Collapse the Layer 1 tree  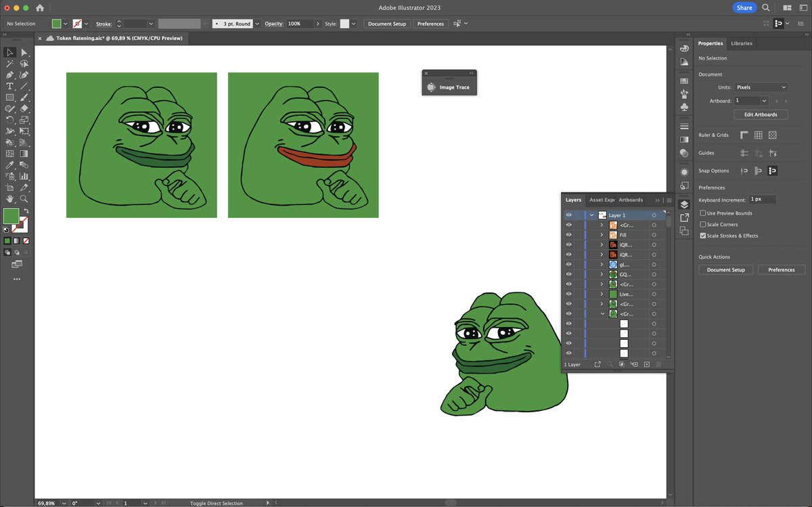tap(591, 215)
